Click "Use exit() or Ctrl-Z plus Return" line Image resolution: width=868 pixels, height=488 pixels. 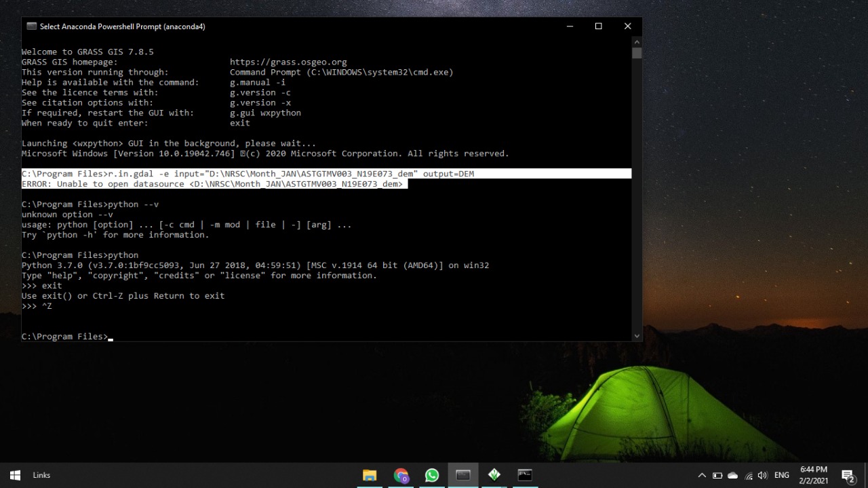123,296
